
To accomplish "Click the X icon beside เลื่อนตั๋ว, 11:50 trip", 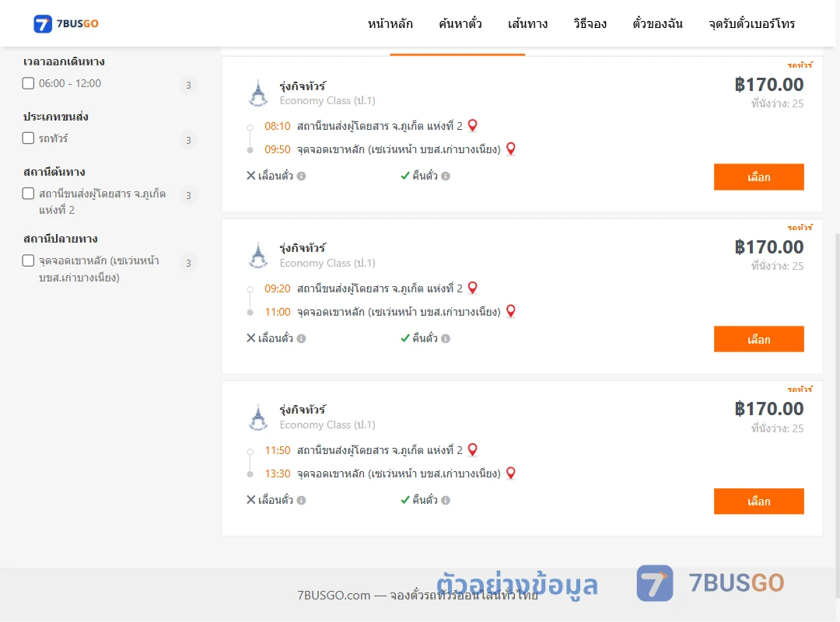I will coord(250,499).
